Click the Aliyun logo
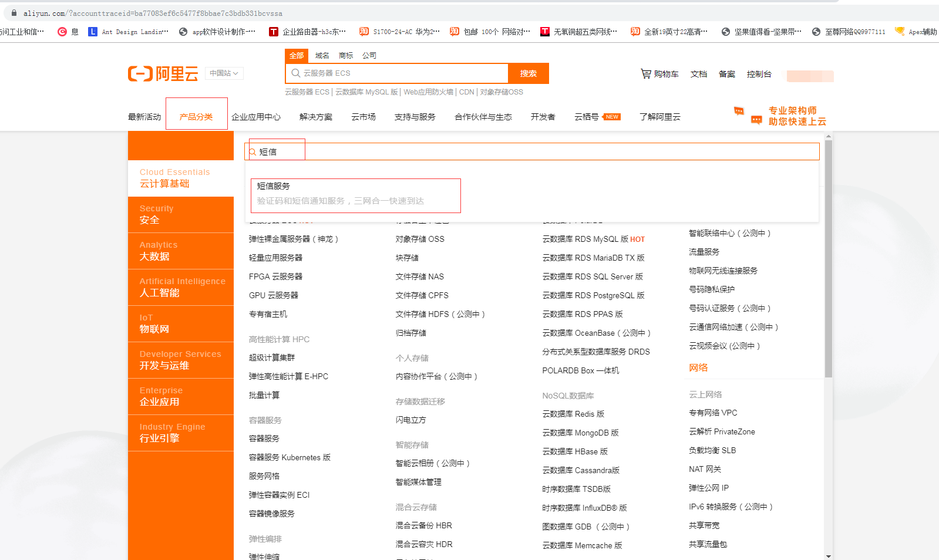The height and width of the screenshot is (560, 939). click(x=163, y=73)
